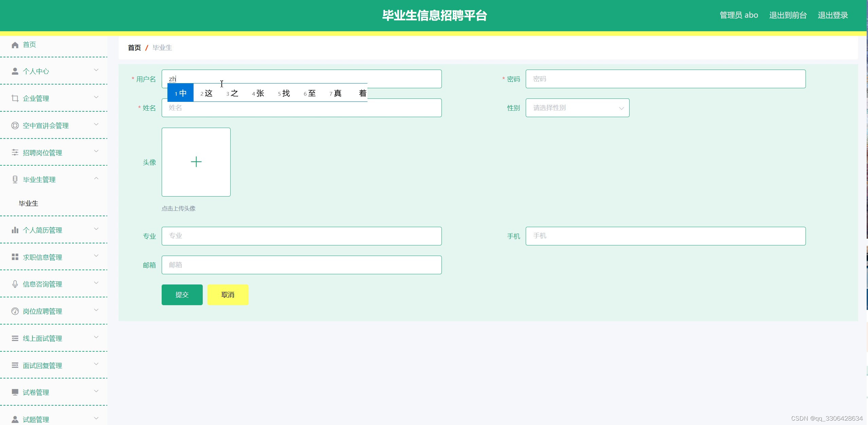The width and height of the screenshot is (868, 425).
Task: Click the lifebuoy icon for 空中宣讲会管理
Action: (15, 126)
